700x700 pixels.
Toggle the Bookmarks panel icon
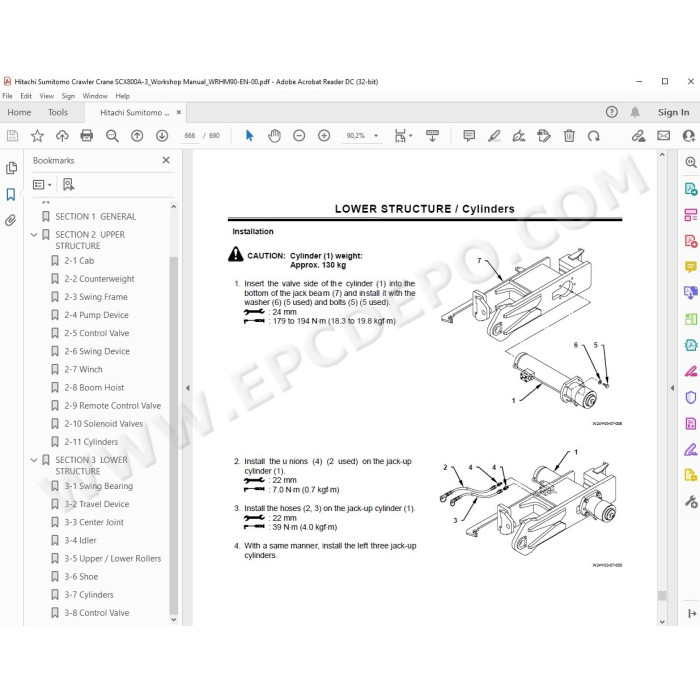click(x=11, y=194)
